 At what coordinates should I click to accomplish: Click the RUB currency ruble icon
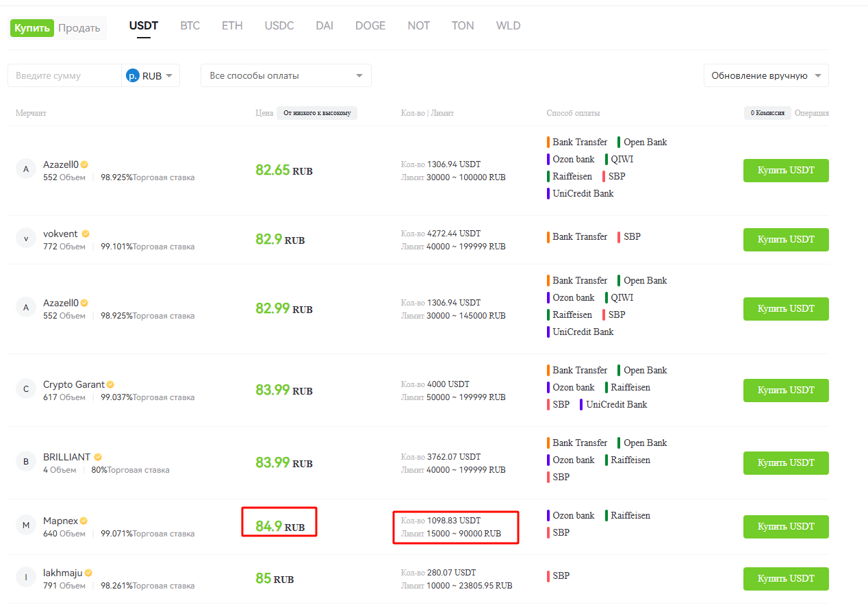click(133, 76)
